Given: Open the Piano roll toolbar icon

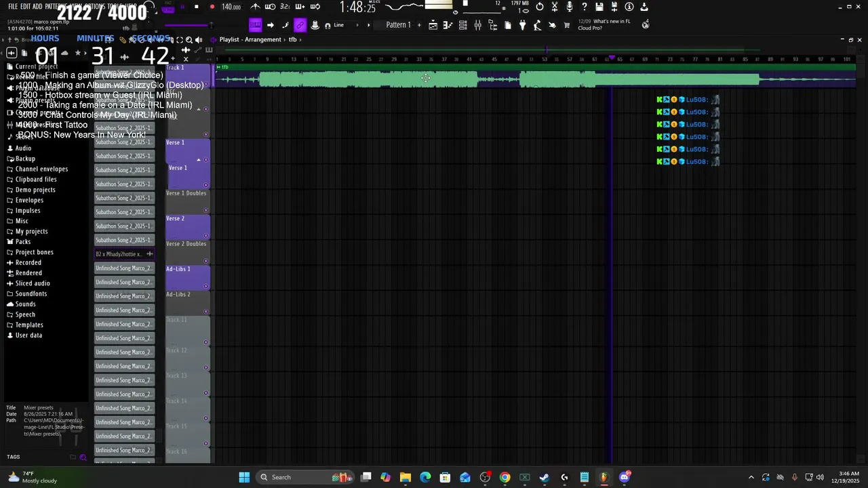Looking at the screenshot, I should (448, 25).
